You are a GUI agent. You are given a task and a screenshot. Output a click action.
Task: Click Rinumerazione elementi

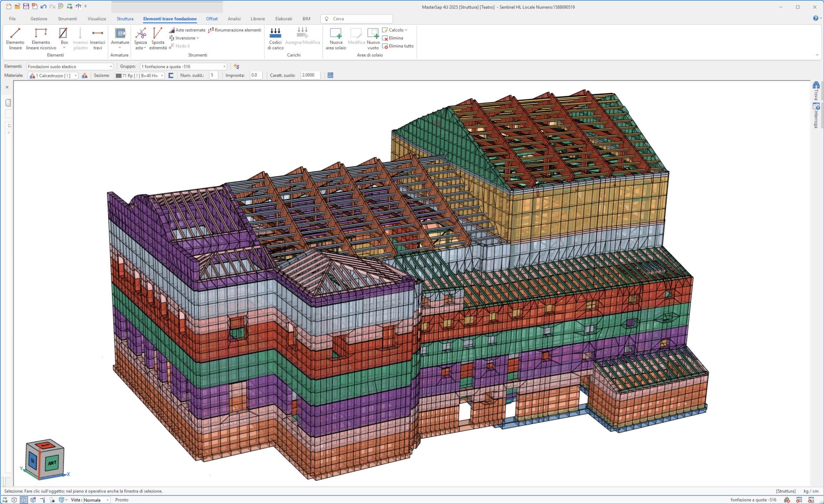(x=235, y=30)
